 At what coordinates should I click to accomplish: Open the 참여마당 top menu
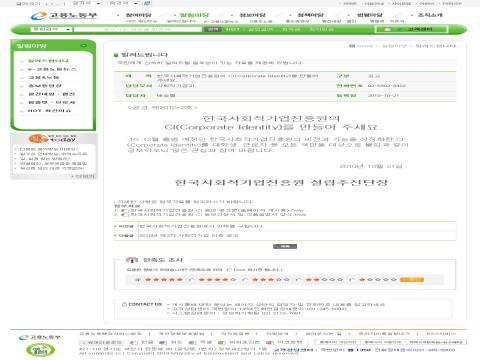139,15
